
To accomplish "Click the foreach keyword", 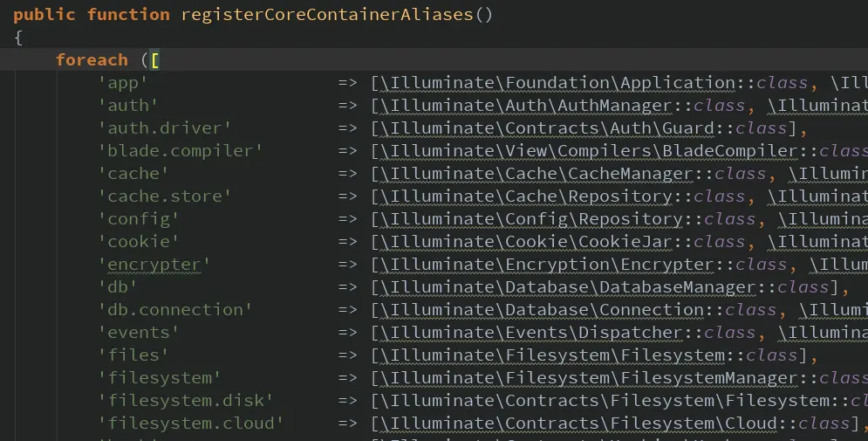I will (x=92, y=59).
